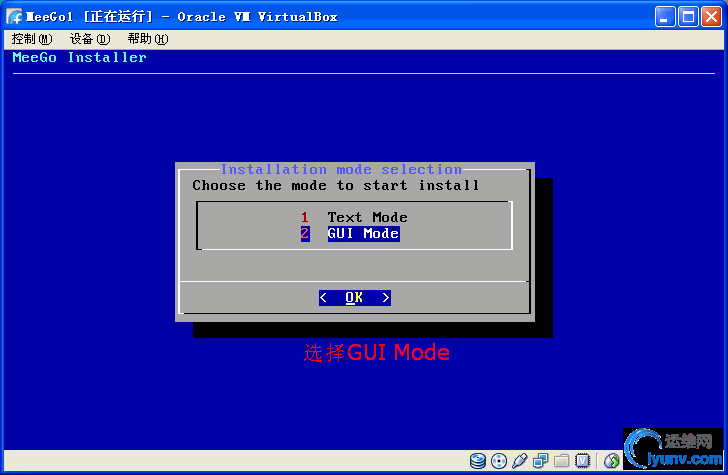This screenshot has width=728, height=475.
Task: Close the VirtualBox window
Action: (711, 17)
